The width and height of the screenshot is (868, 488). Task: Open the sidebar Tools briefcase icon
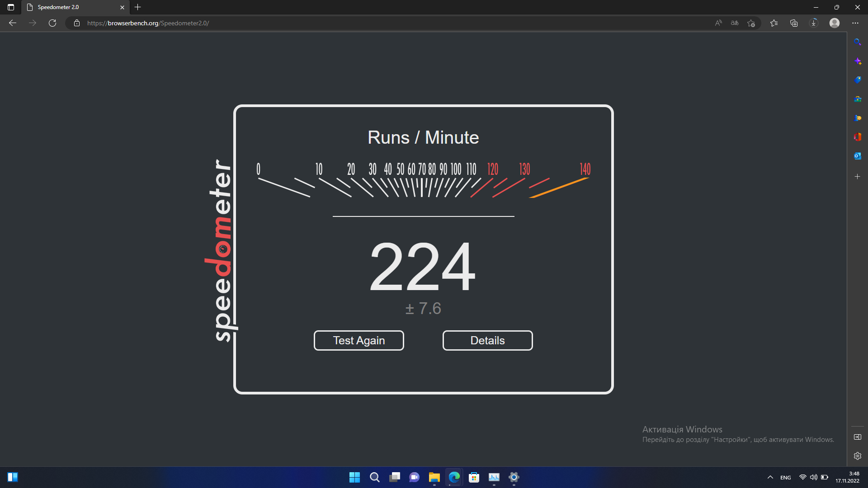click(x=858, y=99)
